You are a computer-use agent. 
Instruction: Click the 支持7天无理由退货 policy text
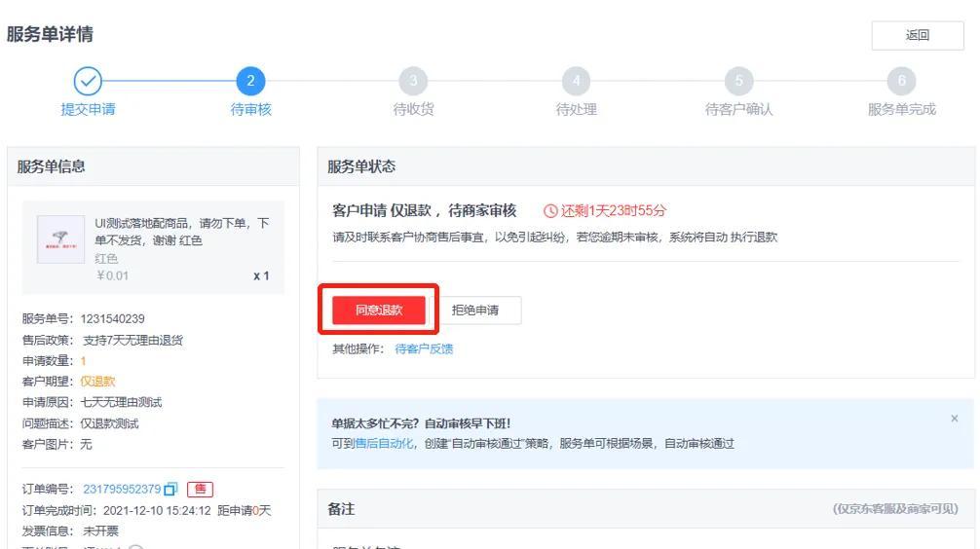click(132, 340)
